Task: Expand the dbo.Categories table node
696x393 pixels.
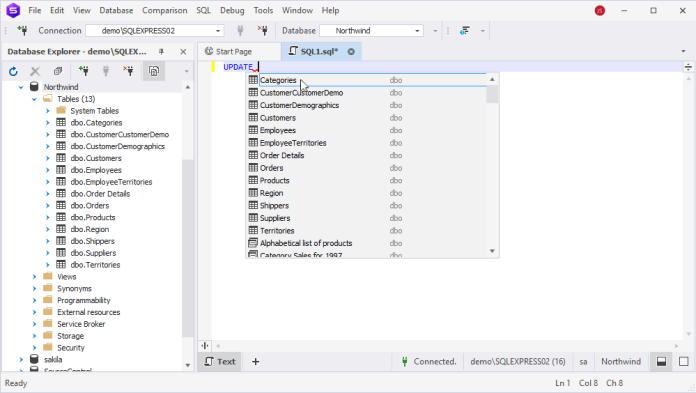Action: pos(47,123)
